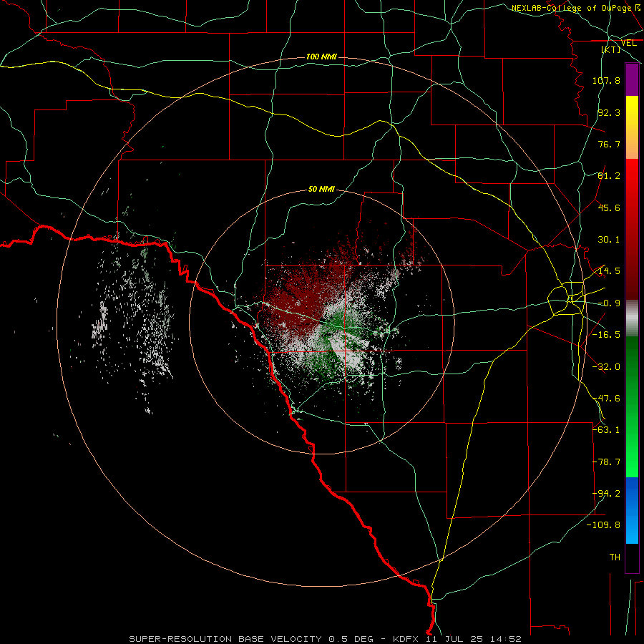Pick the blue segment of the color bar
The width and height of the screenshot is (644, 644).
coord(632,510)
